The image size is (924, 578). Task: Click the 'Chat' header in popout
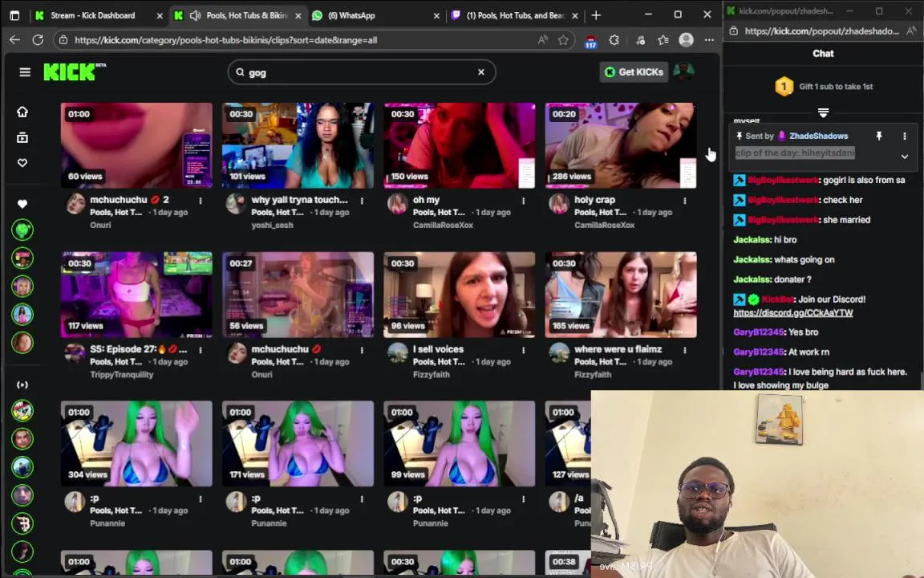(823, 53)
